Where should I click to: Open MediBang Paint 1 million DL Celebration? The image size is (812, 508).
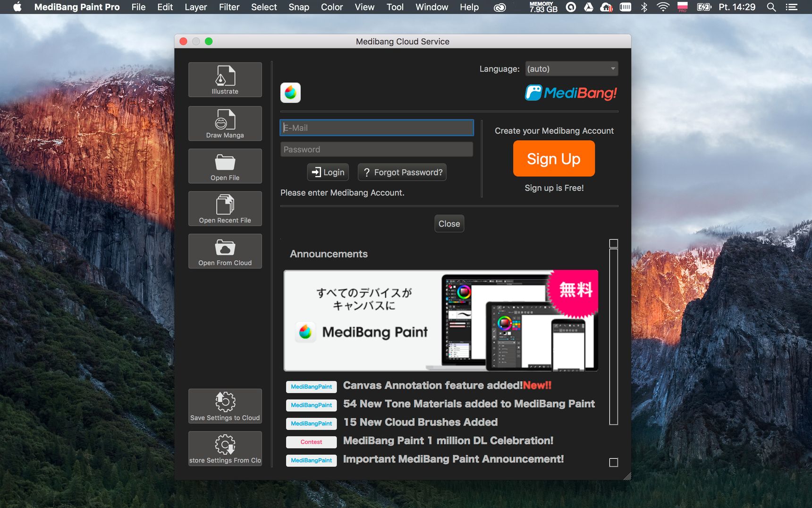click(448, 441)
